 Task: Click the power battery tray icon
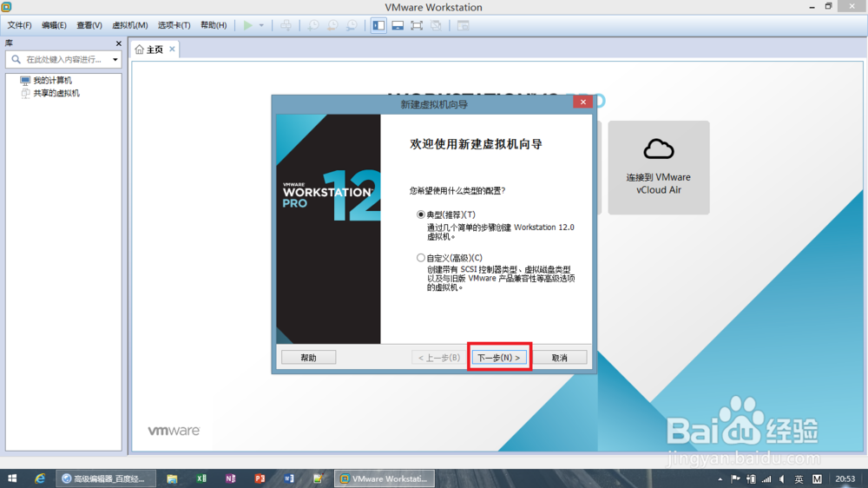(x=751, y=479)
